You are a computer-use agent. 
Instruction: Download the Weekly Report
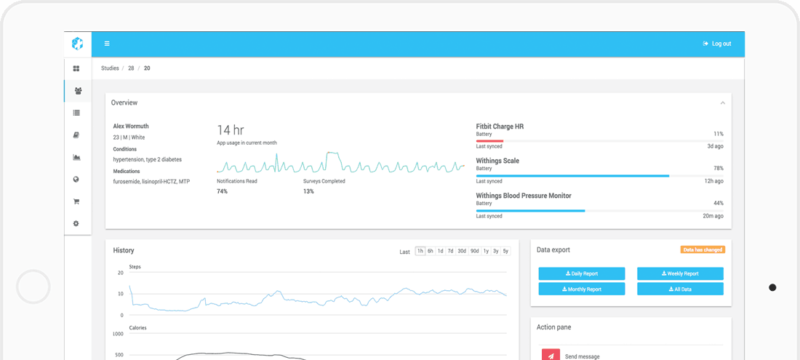680,274
